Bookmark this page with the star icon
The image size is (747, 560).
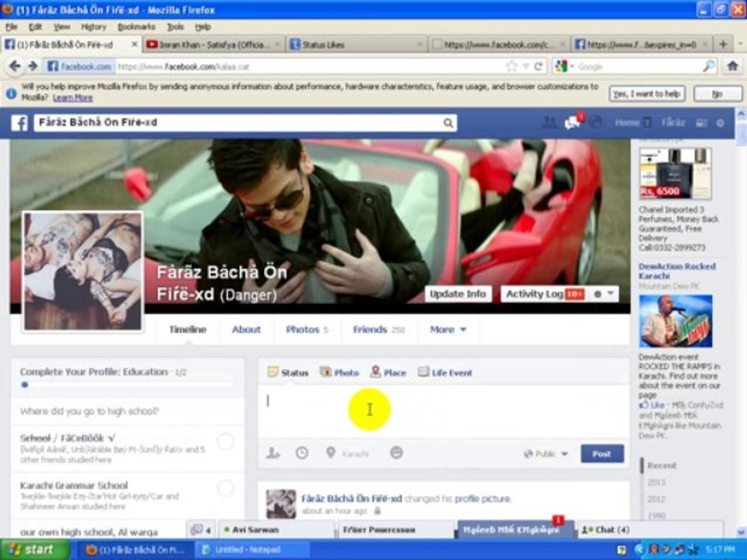pos(511,67)
